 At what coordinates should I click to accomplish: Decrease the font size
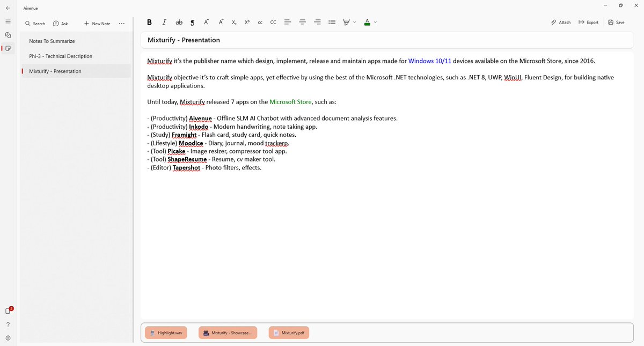point(221,23)
